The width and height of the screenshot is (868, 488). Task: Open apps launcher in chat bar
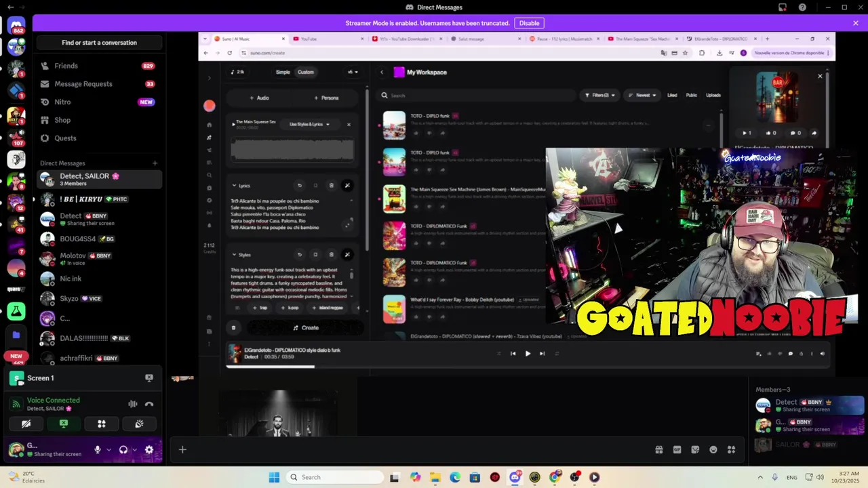732,449
